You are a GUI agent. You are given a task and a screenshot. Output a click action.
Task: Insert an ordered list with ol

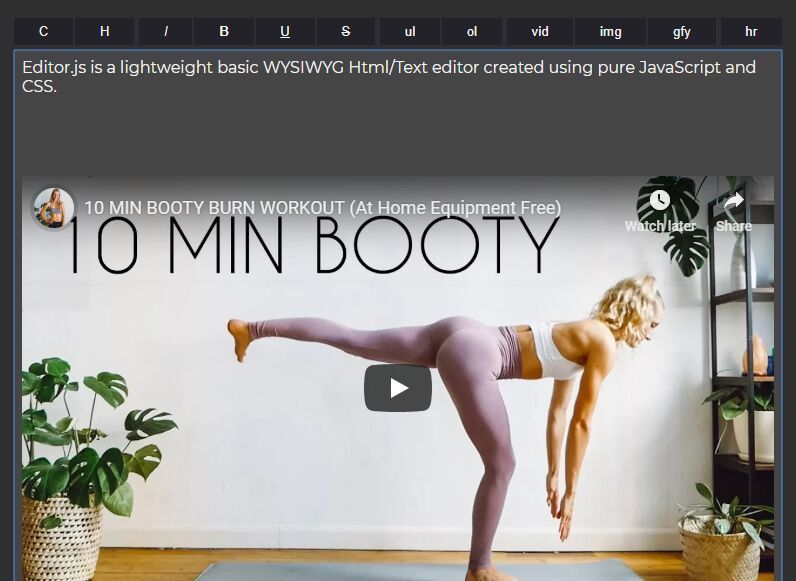click(x=472, y=31)
